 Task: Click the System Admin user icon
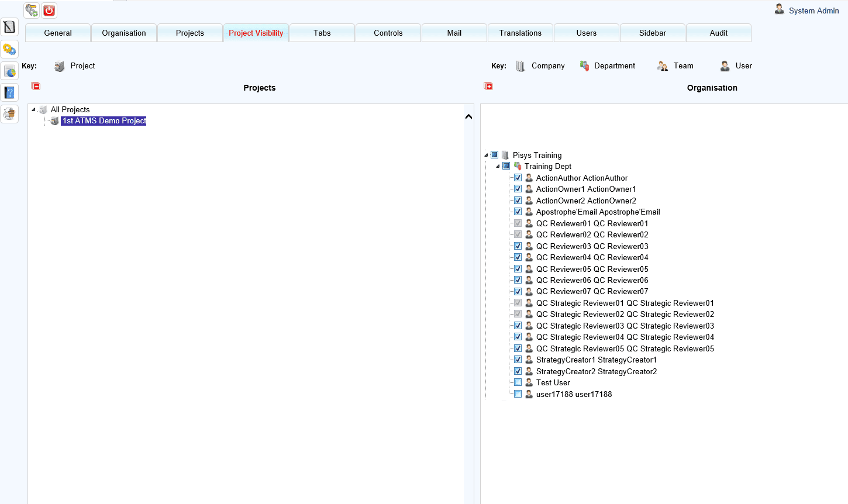coord(780,9)
